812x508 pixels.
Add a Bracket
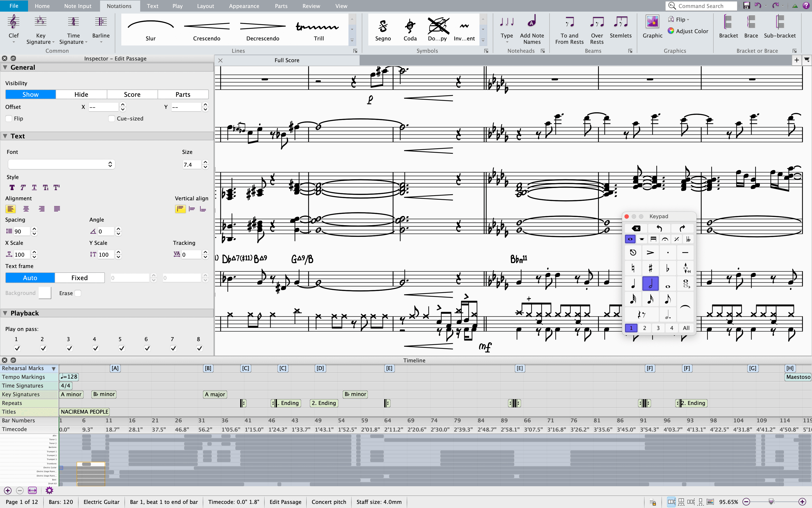pos(728,27)
